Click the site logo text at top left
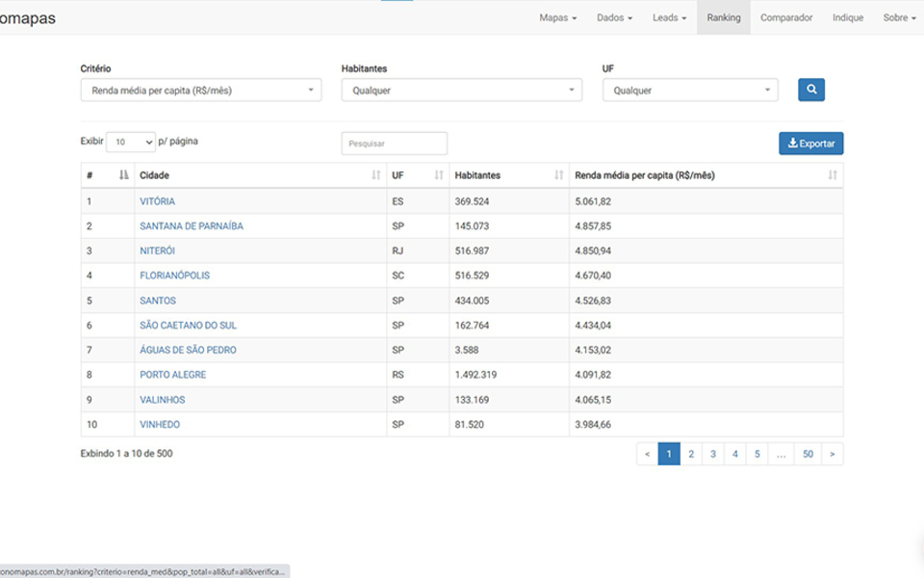Screen dimensions: 924x578 pos(27,18)
